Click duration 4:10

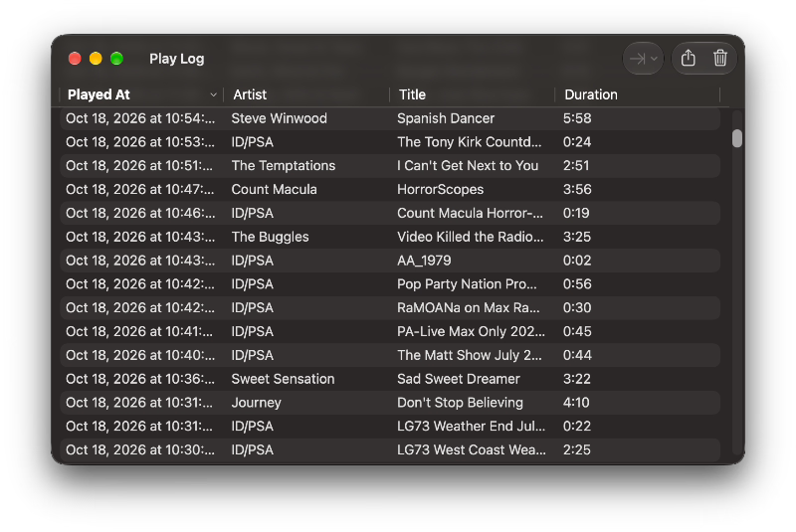pyautogui.click(x=576, y=403)
